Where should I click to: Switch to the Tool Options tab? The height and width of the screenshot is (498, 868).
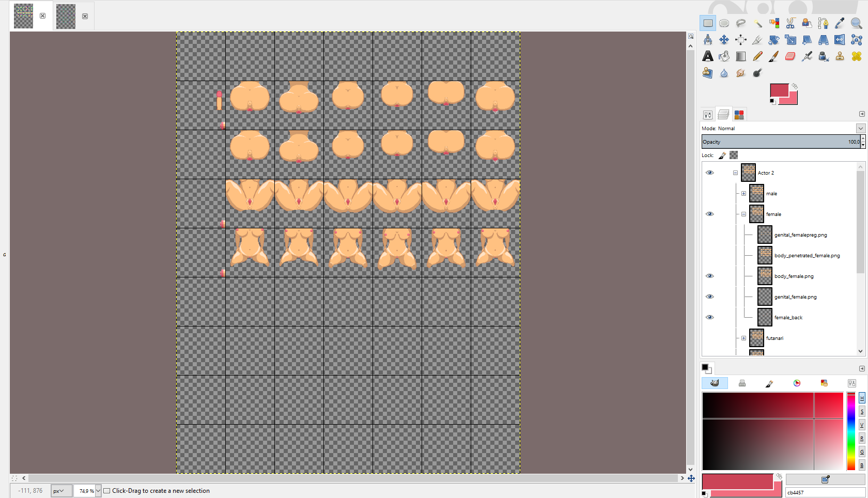click(708, 115)
